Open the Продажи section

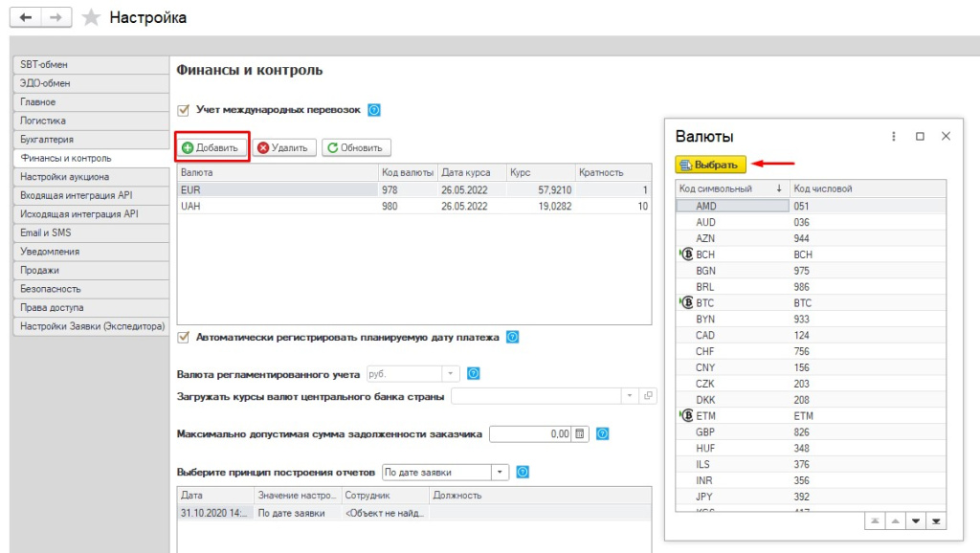click(x=91, y=271)
